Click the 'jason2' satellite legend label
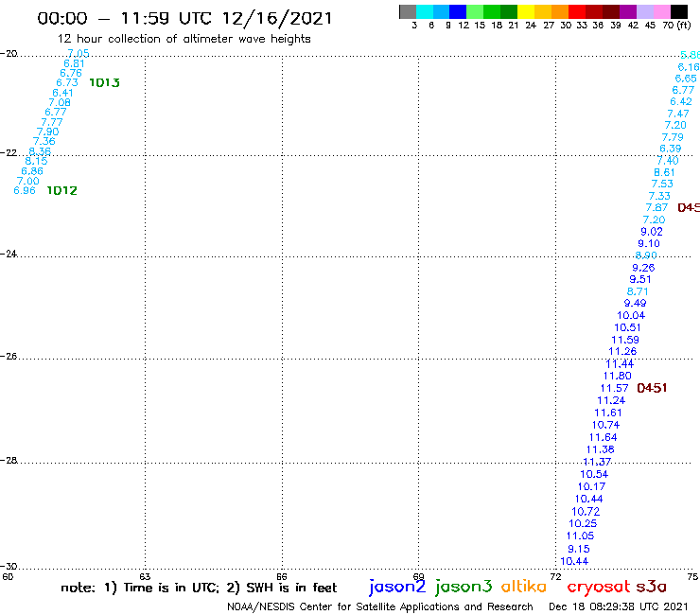 pyautogui.click(x=397, y=587)
